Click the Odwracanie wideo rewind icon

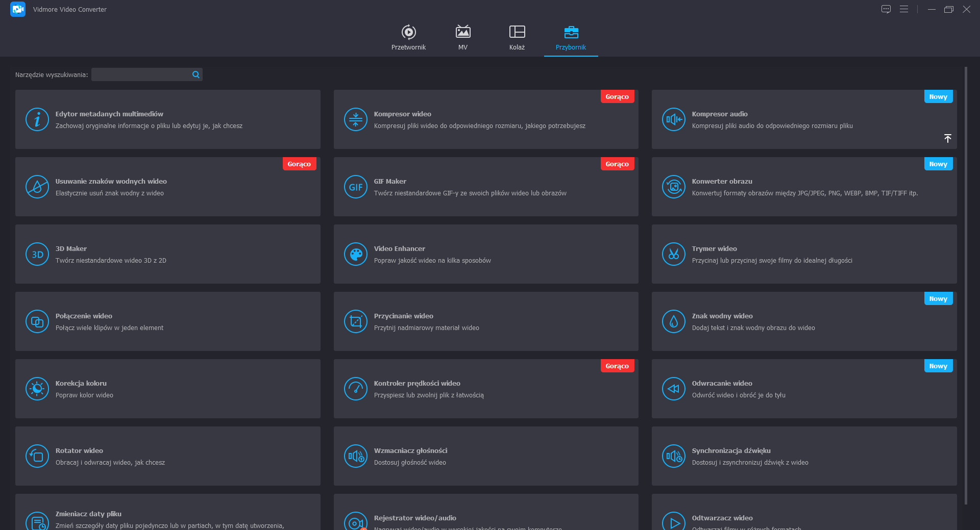tap(674, 389)
